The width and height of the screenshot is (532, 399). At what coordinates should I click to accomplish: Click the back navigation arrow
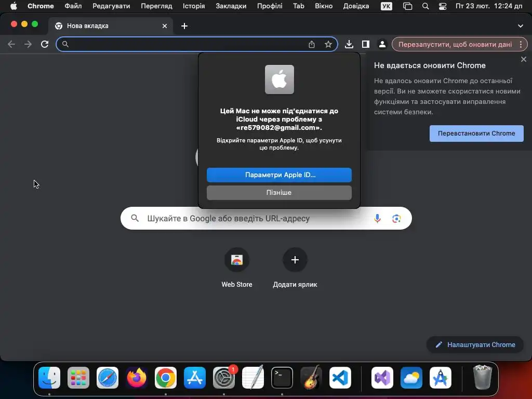(x=11, y=44)
